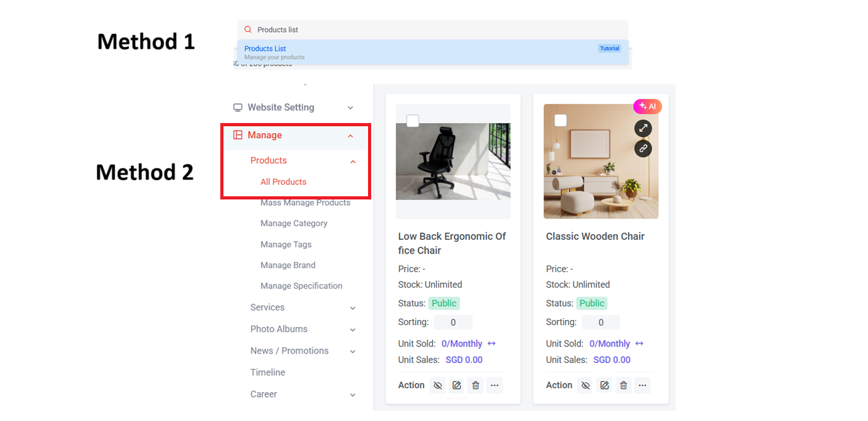Expand the Photo Albums section
868x421 pixels.
pos(279,329)
